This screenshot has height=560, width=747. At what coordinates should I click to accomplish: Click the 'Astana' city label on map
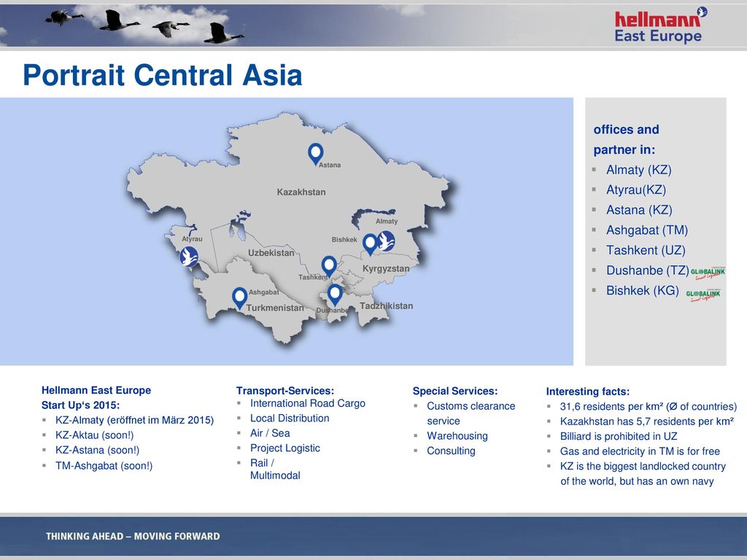tap(330, 165)
